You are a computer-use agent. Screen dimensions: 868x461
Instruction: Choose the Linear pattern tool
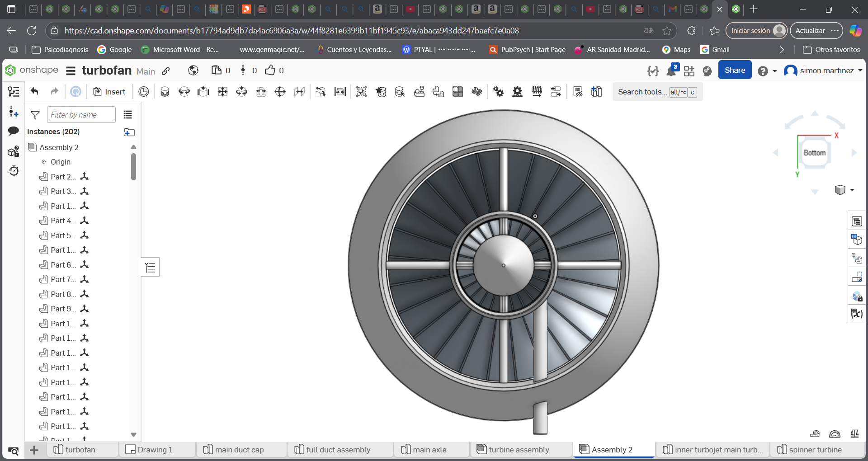tap(458, 92)
